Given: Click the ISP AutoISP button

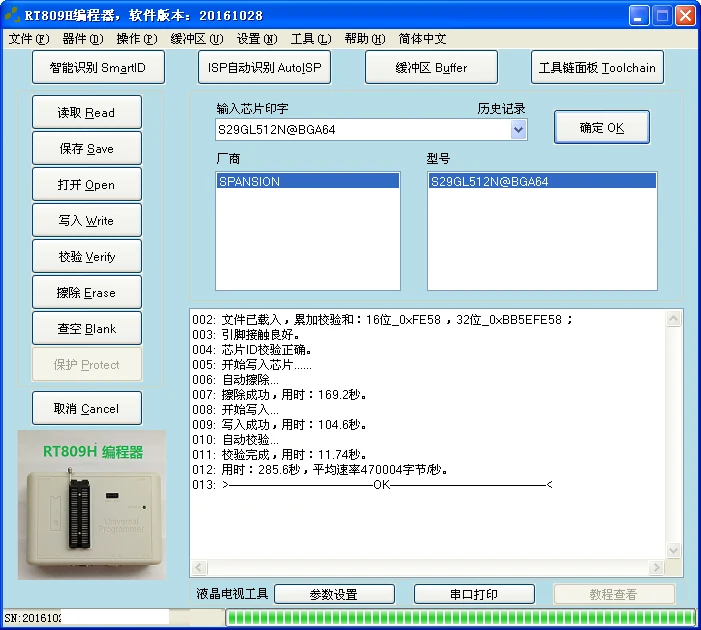Looking at the screenshot, I should click(x=264, y=68).
